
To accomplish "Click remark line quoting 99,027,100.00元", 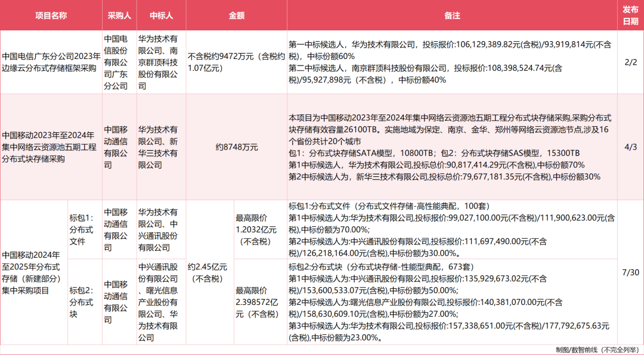I will 452,223.
